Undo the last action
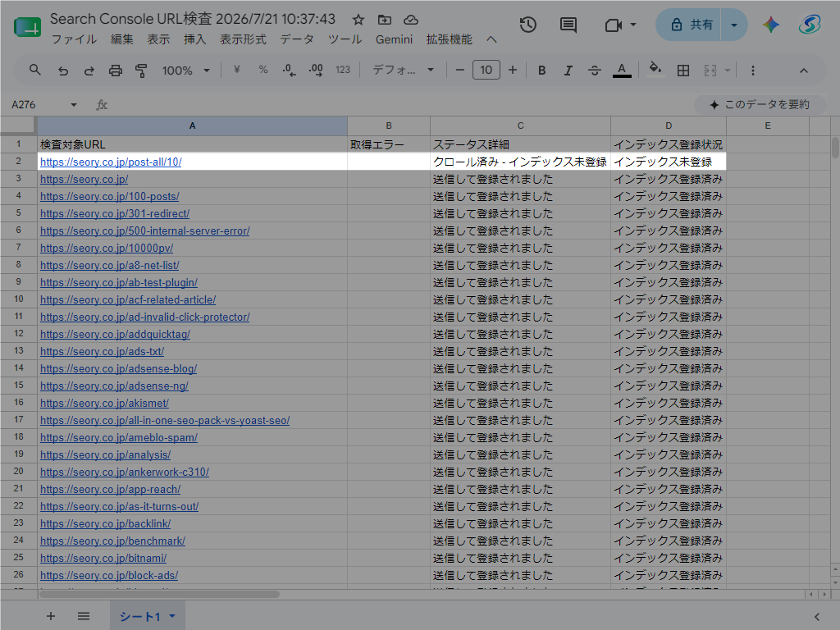Image resolution: width=840 pixels, height=630 pixels. point(63,71)
